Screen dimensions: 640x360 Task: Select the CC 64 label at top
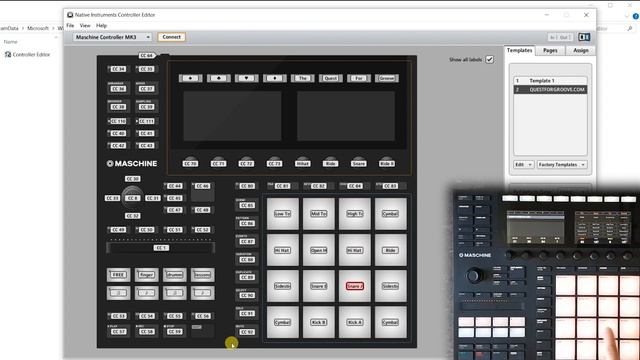tap(146, 55)
